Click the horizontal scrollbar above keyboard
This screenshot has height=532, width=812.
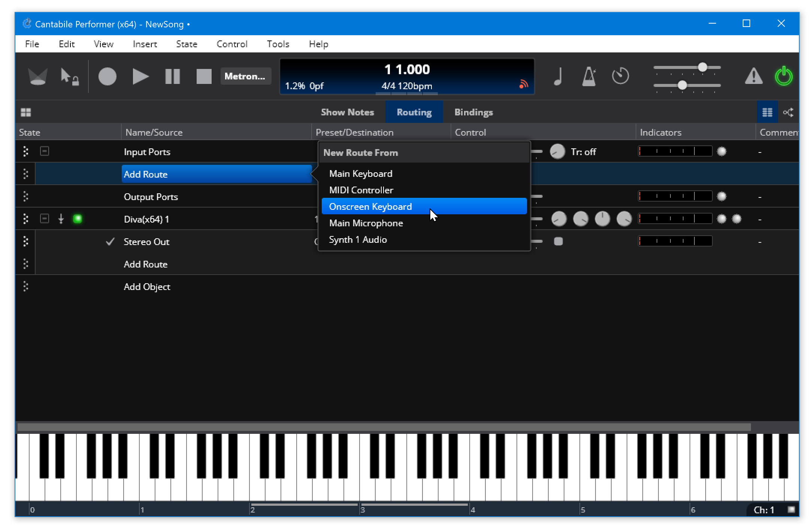384,427
